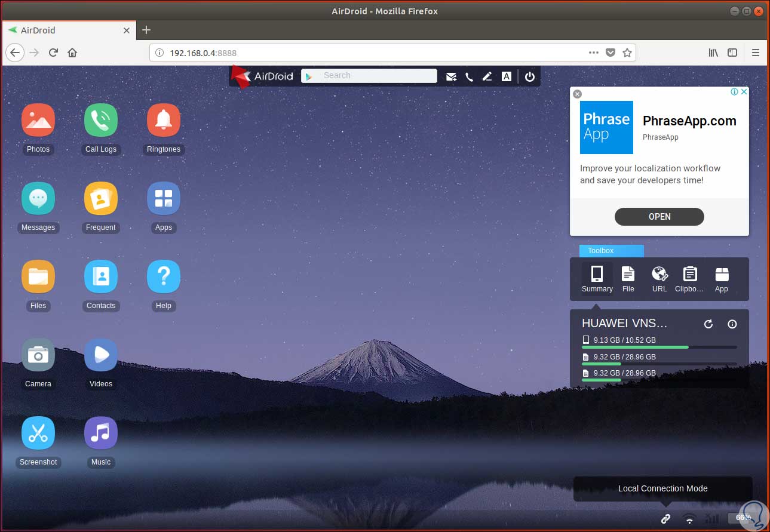Launch the Frequent contacts icon
Viewport: 770px width, 532px height.
click(101, 198)
